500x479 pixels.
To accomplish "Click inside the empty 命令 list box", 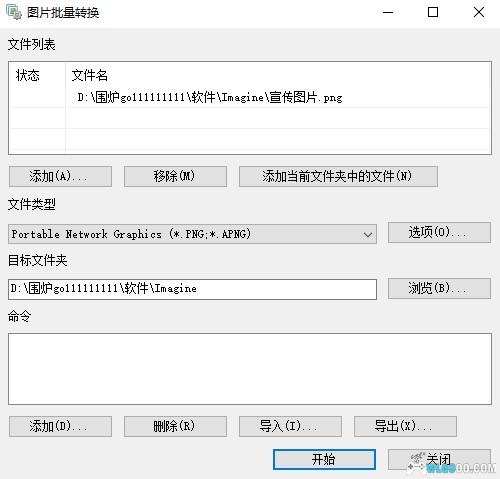I will pos(250,369).
